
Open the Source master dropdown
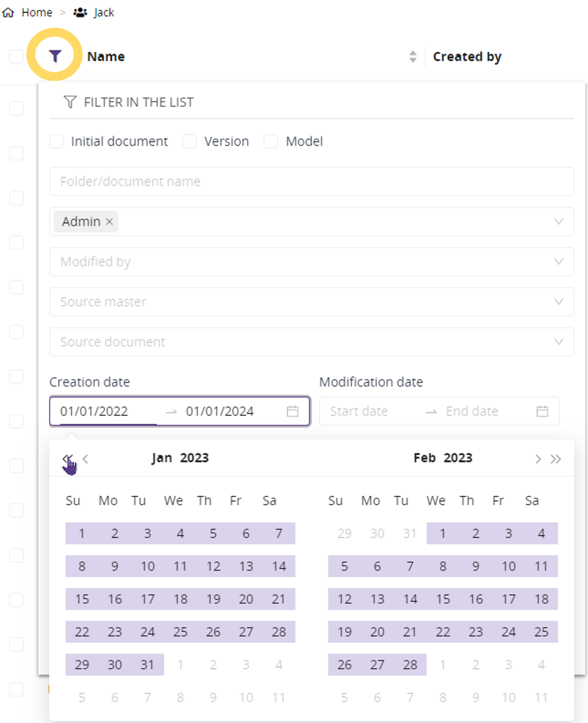point(558,302)
